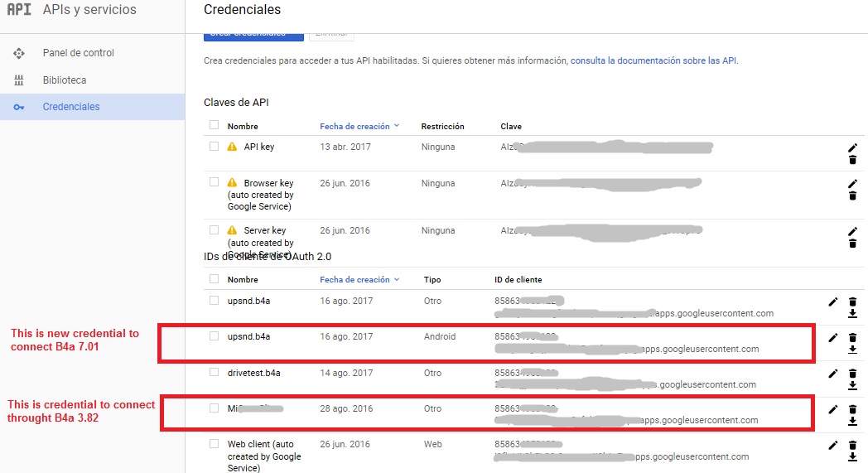Tick the checkbox for Browser key

214,181
